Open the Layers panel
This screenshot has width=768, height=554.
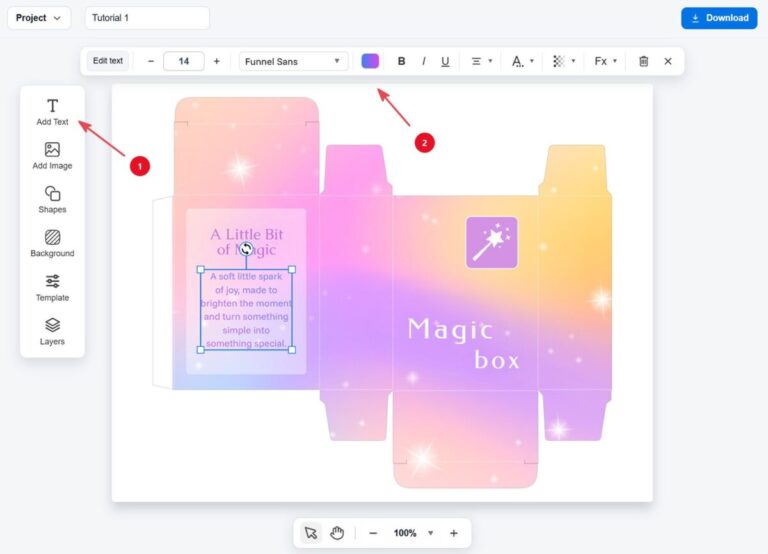point(52,332)
